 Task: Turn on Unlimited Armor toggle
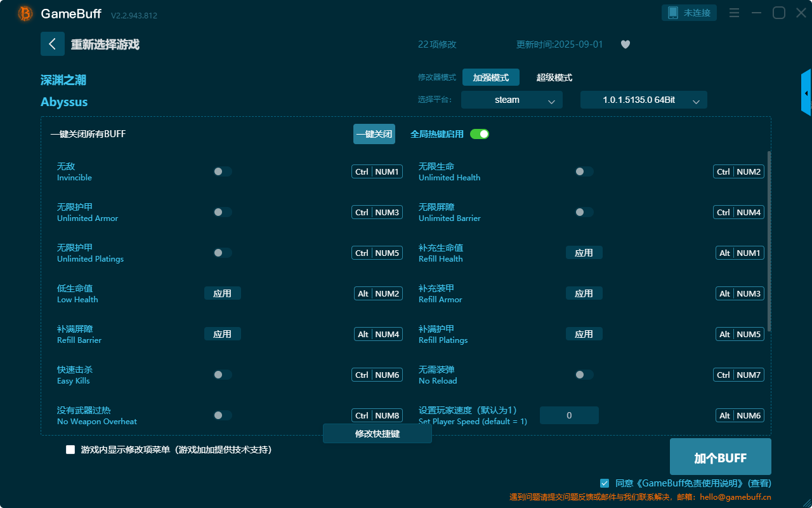pyautogui.click(x=223, y=212)
